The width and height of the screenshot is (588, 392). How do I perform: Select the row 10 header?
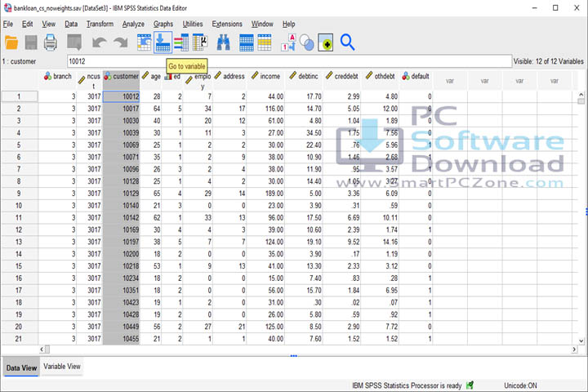19,206
